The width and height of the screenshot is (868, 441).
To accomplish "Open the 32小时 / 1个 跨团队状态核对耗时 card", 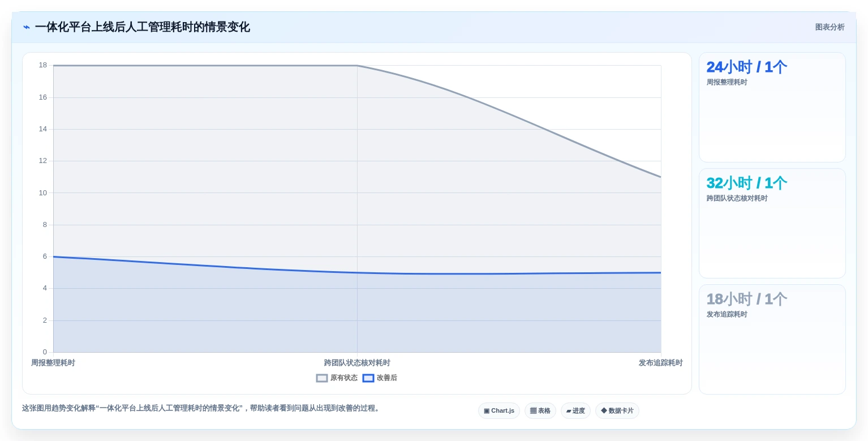I will point(772,223).
